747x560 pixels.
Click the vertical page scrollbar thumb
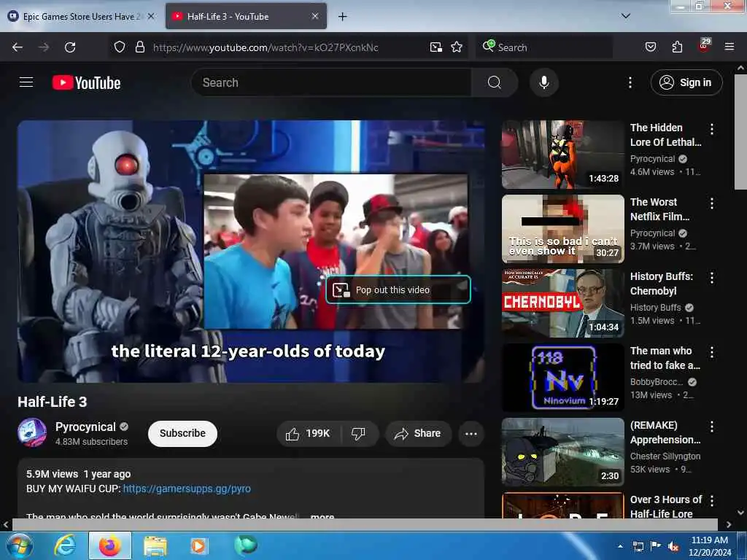740,132
